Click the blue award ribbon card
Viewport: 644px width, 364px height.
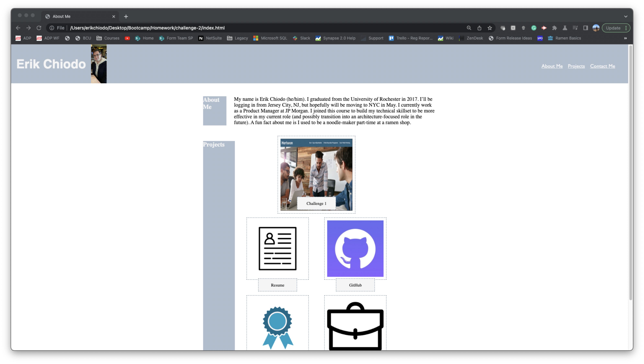[x=277, y=323]
